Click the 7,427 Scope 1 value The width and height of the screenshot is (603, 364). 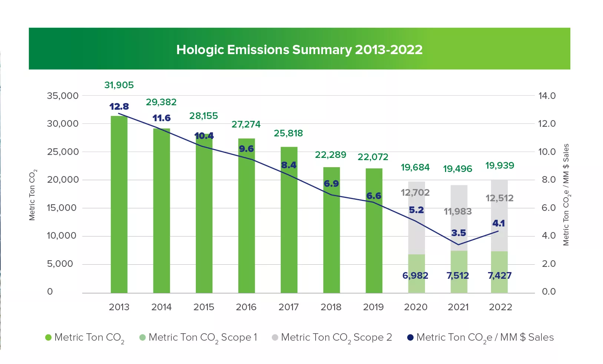[500, 276]
